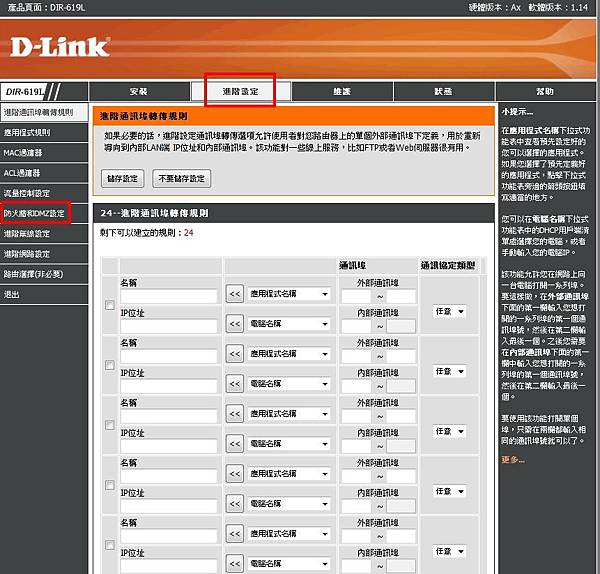Viewport: 600px width, 574px height.
Task: Open 應用程式規則 in the sidebar
Action: pos(44,132)
